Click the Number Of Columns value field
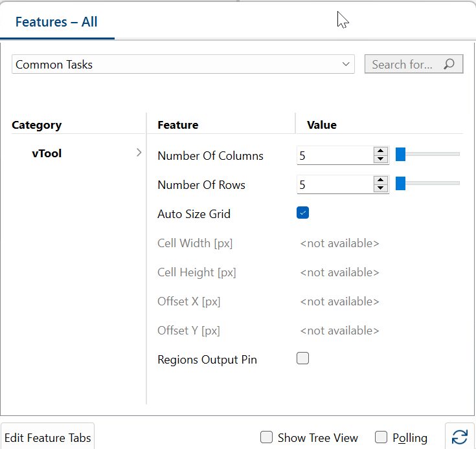The width and height of the screenshot is (476, 449). (334, 155)
